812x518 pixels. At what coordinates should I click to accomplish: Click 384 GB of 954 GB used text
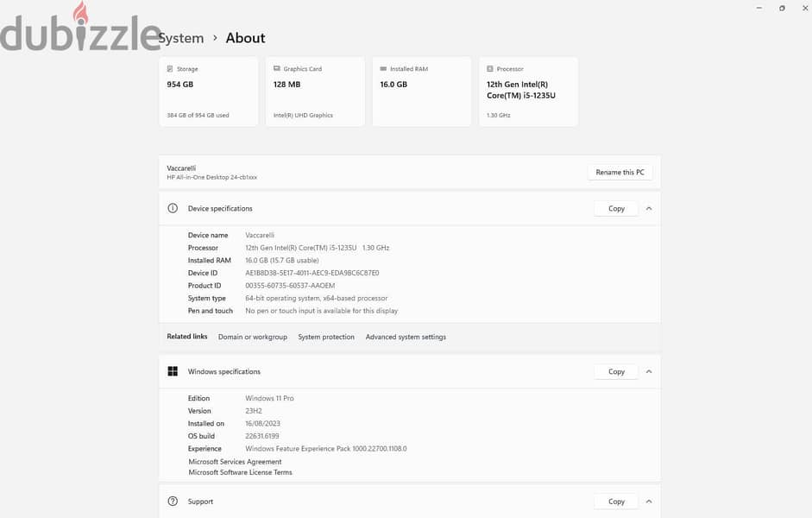(x=198, y=116)
